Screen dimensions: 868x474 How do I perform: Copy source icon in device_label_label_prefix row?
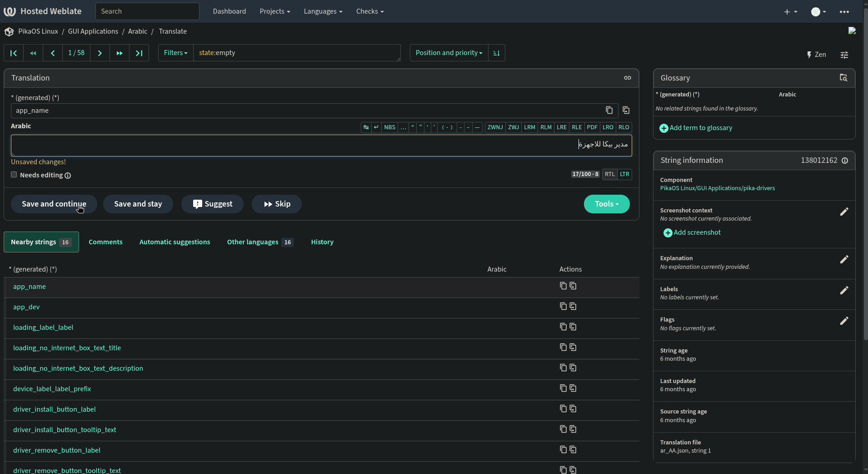click(x=564, y=388)
